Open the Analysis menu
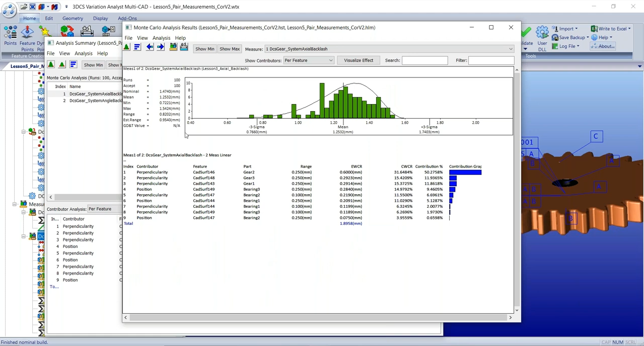Screen dimensions: 644x346 click(x=161, y=38)
